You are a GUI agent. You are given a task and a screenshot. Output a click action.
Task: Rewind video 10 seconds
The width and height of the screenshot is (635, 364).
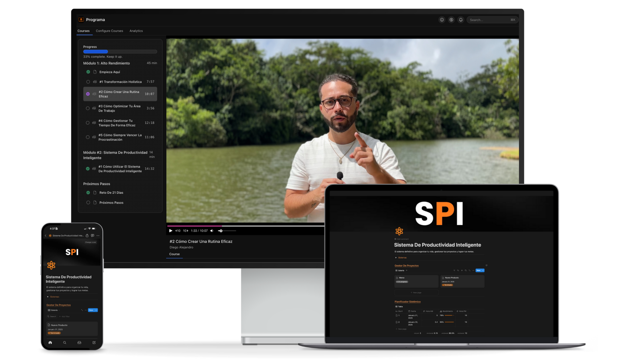[x=178, y=231]
